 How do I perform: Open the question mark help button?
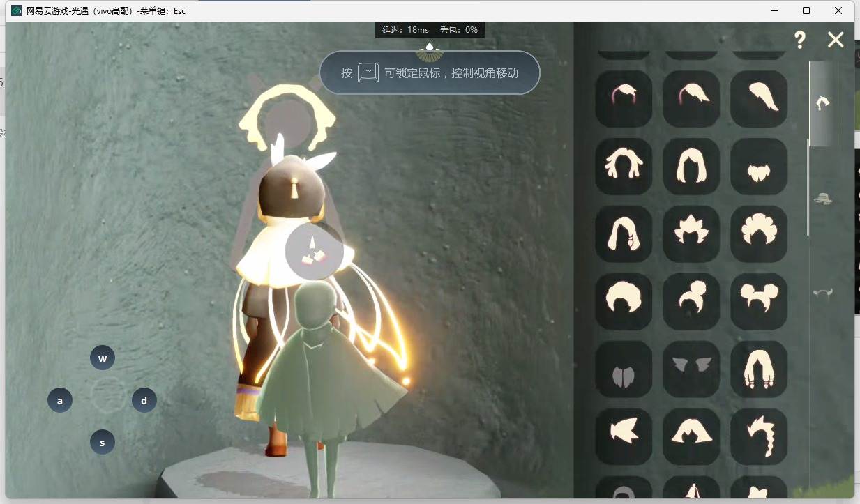800,40
